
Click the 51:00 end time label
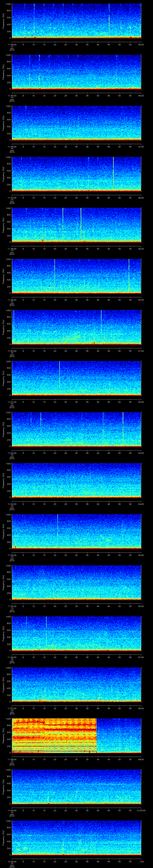point(141,351)
